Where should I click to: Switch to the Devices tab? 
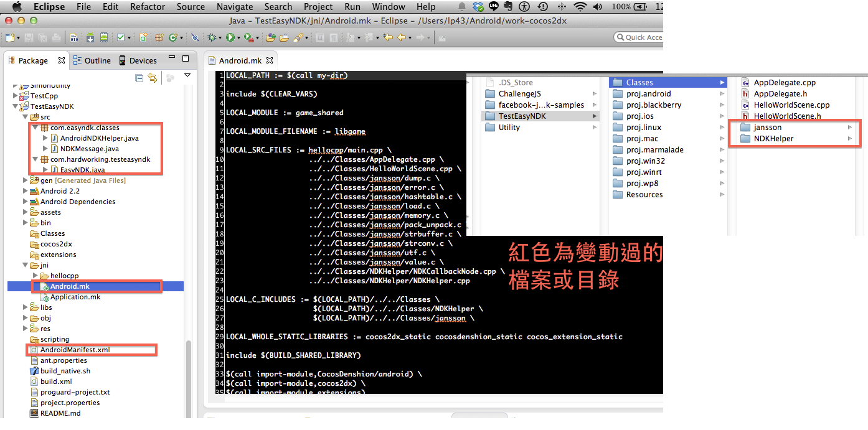tap(137, 60)
